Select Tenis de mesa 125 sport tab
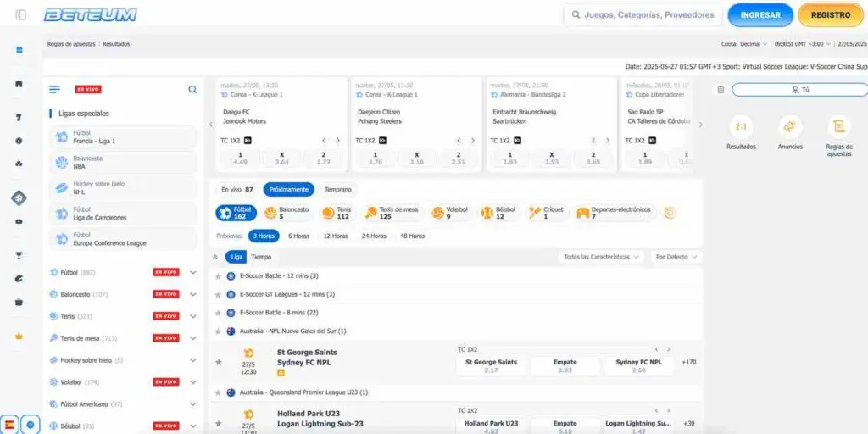This screenshot has width=868, height=434. click(x=392, y=213)
